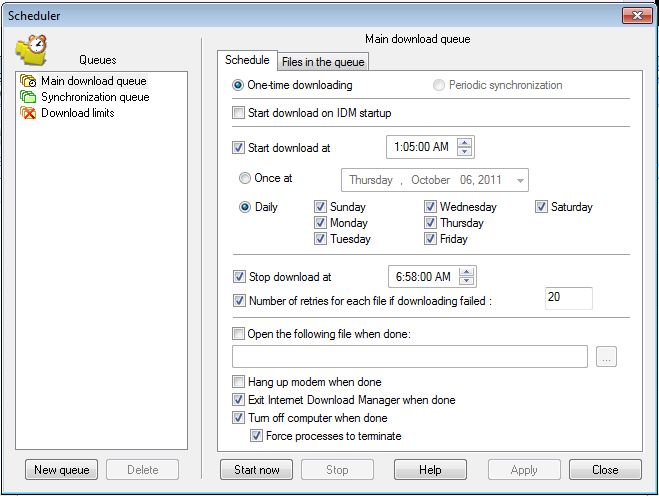Viewport: 659px width, 496px height.
Task: Uncheck Monday checkbox
Action: pos(320,222)
